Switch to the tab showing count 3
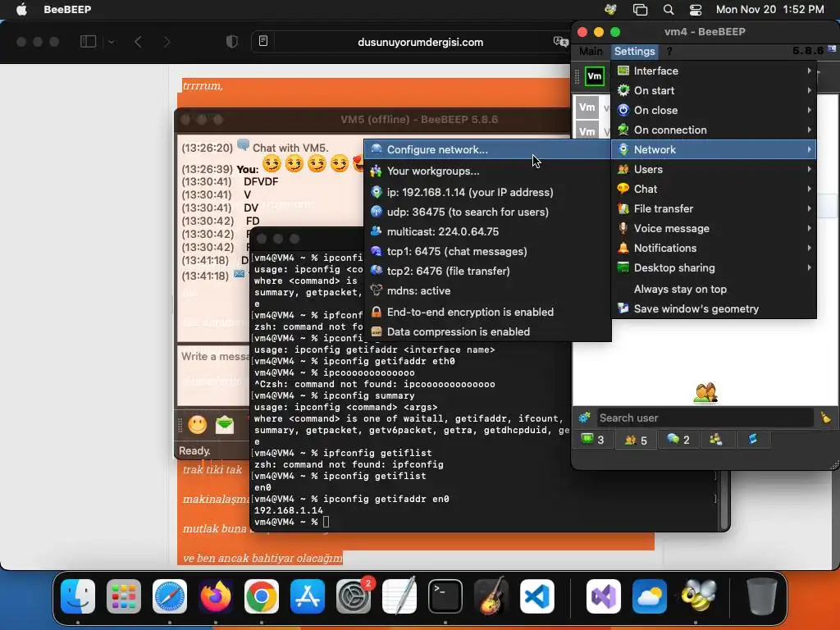Image resolution: width=840 pixels, height=630 pixels. [593, 440]
